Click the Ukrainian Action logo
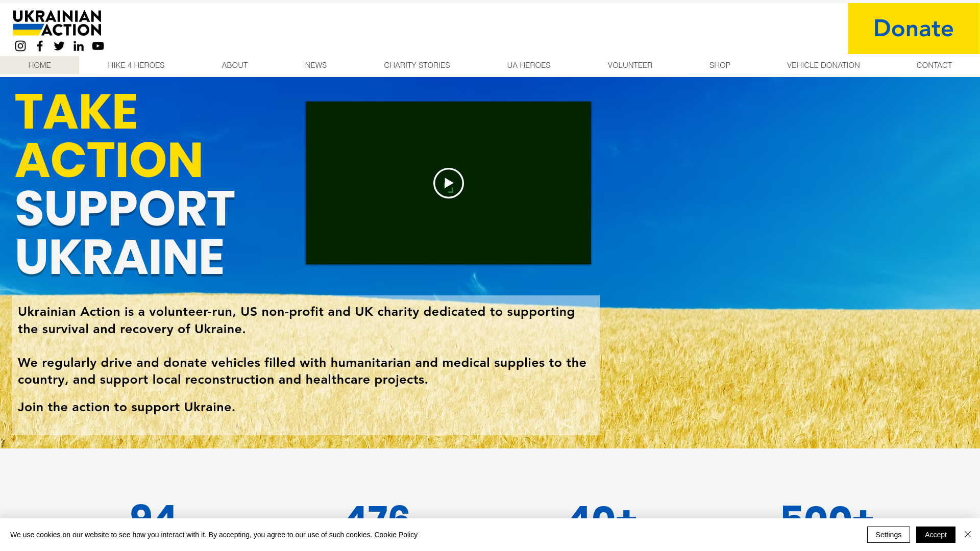The height and width of the screenshot is (551, 980). (x=57, y=23)
